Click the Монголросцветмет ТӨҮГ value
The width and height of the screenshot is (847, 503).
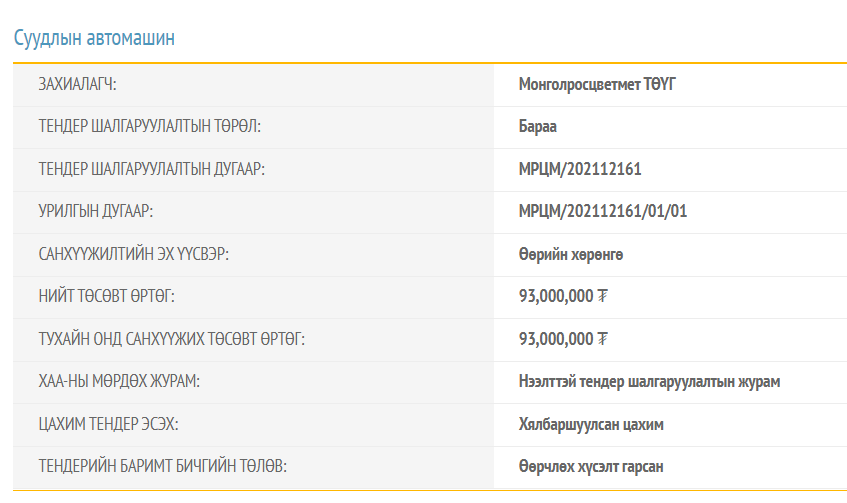point(597,84)
